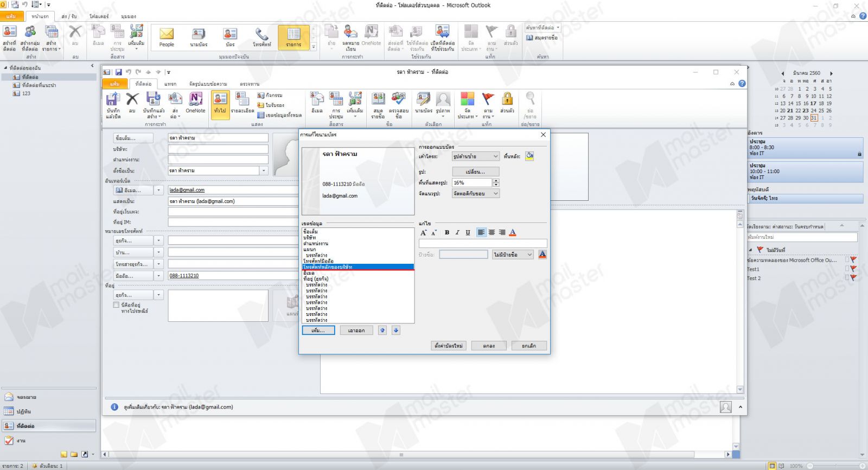Open the background color picker (พื้นหลัง)
The width and height of the screenshot is (868, 470).
tap(529, 156)
